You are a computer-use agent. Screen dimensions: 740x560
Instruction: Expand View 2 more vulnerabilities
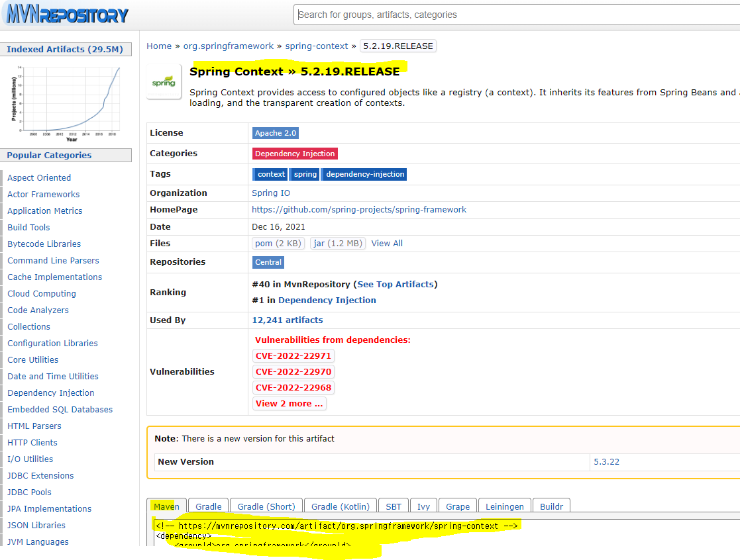click(x=290, y=404)
